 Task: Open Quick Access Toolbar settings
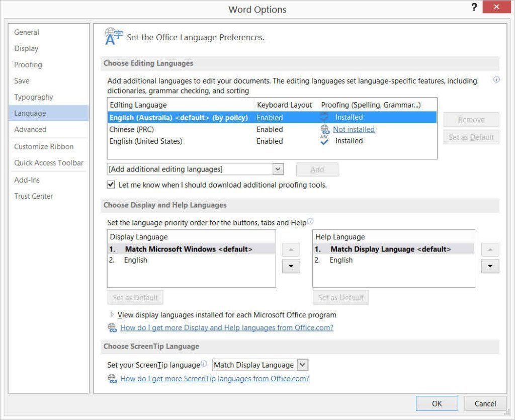pos(49,162)
